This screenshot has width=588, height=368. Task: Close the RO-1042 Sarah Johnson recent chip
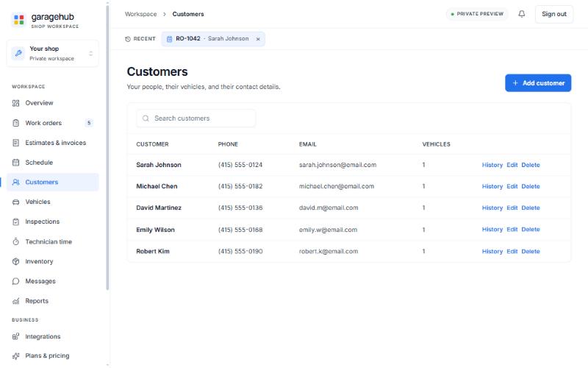258,39
